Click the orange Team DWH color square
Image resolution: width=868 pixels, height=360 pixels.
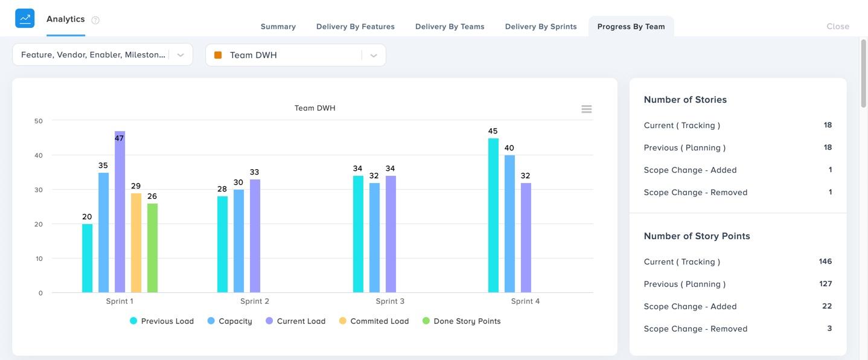pos(218,55)
